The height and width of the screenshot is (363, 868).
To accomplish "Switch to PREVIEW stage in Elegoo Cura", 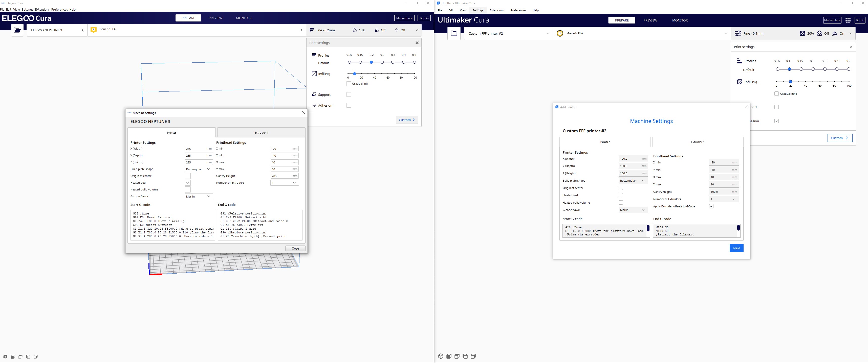I will click(215, 18).
